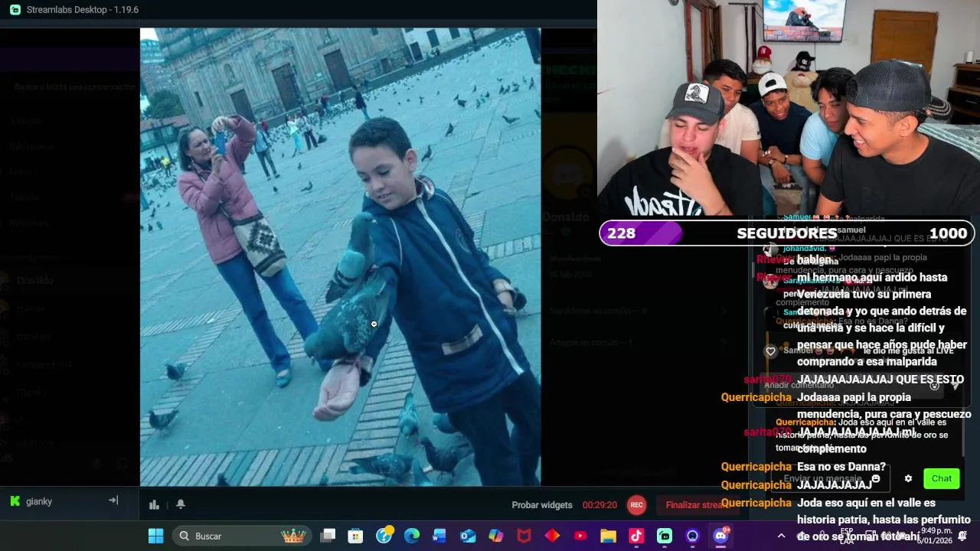Open chat settings gear beside Chat button
Viewport: 980px width, 551px height.
tap(908, 478)
